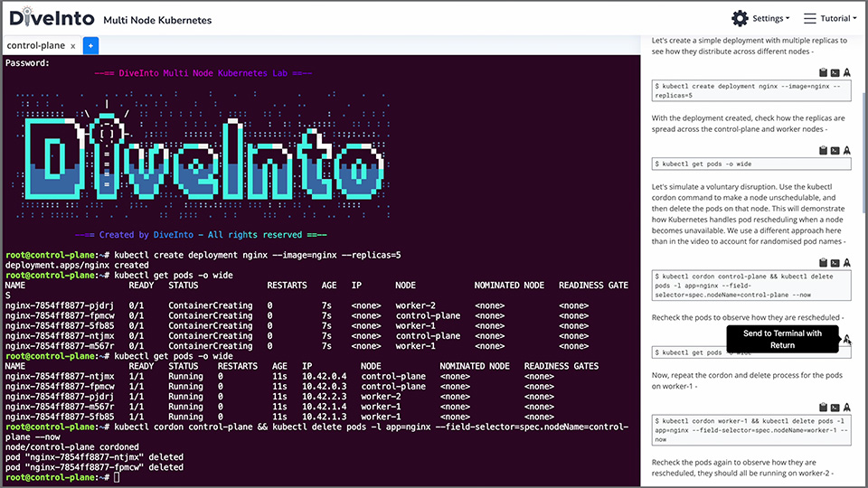This screenshot has height=488, width=868.
Task: Click worker-2 node in the Running pods table
Action: coord(381,396)
